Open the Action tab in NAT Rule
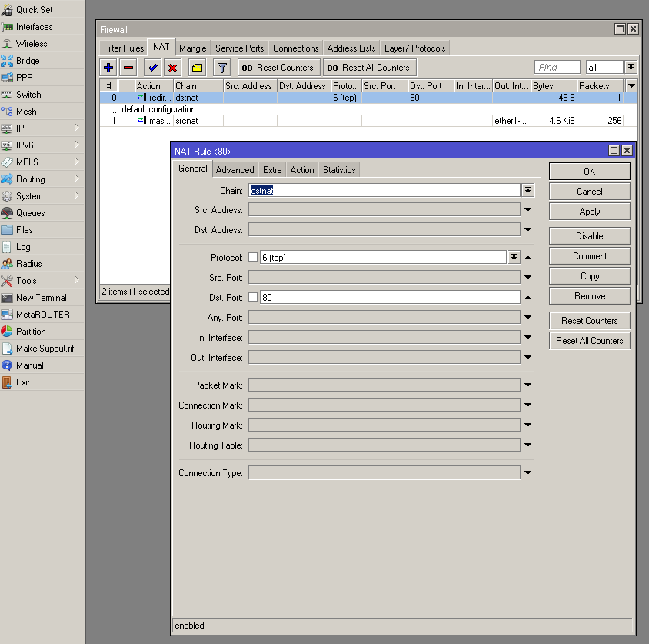Screen dimensions: 649x644 (302, 170)
